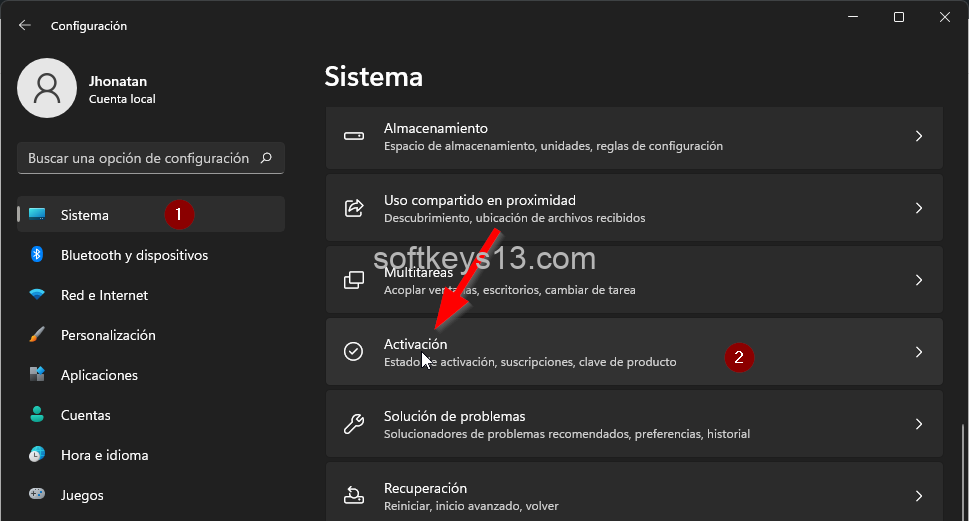Click the Almacenamiento drive icon
969x521 pixels.
coord(353,136)
